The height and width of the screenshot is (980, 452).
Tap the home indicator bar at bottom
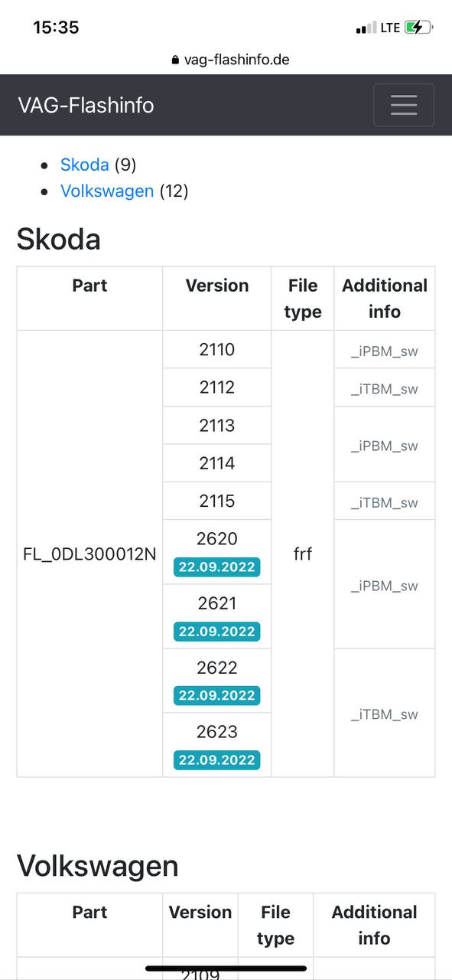click(x=226, y=969)
